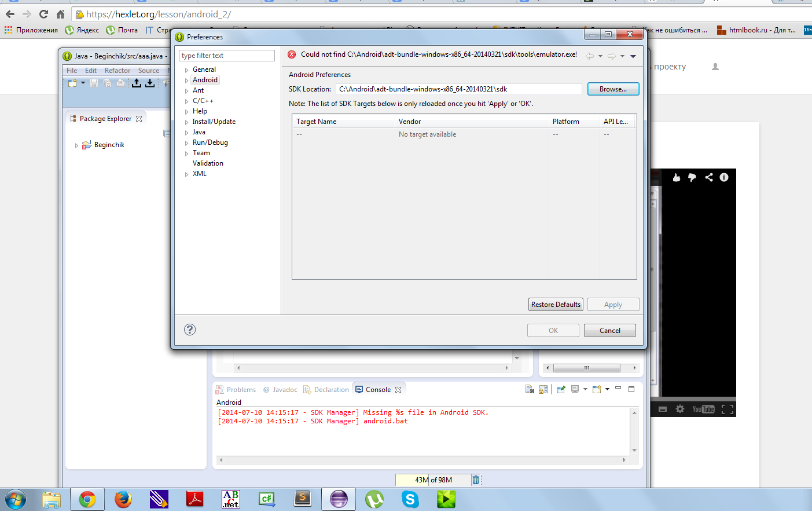
Task: Select the Validation preferences item
Action: tap(208, 163)
